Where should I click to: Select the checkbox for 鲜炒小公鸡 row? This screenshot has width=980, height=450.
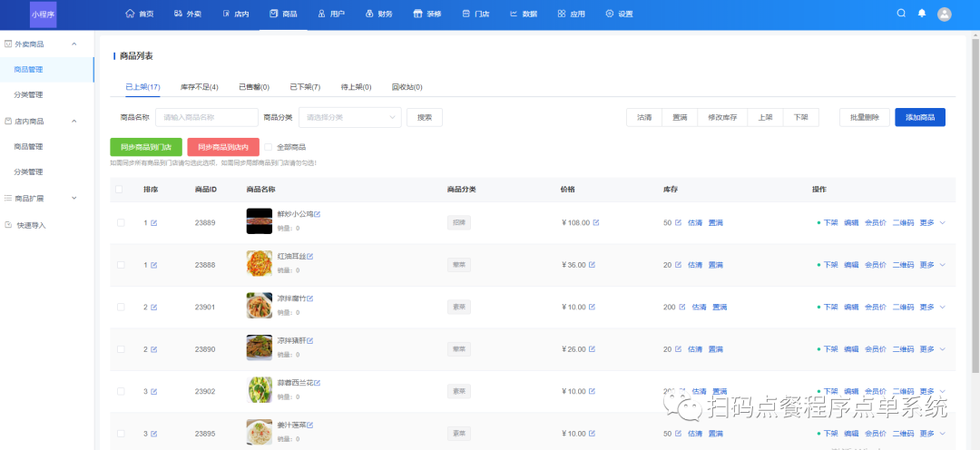pos(121,222)
